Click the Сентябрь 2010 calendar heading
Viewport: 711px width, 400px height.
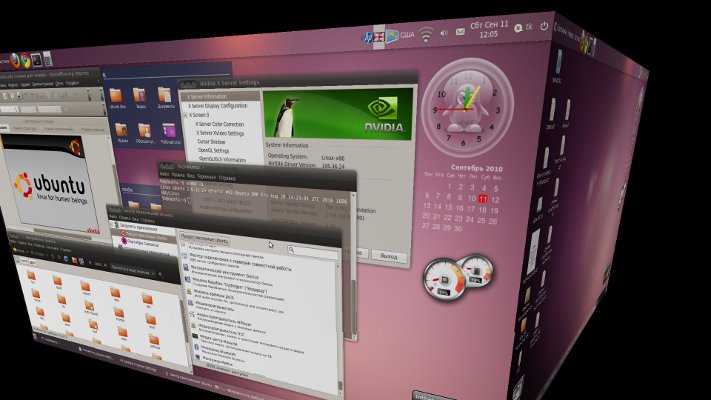[x=477, y=168]
